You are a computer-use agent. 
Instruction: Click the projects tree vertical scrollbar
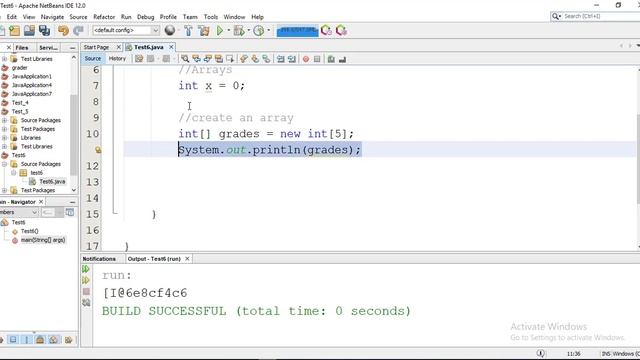(74, 135)
